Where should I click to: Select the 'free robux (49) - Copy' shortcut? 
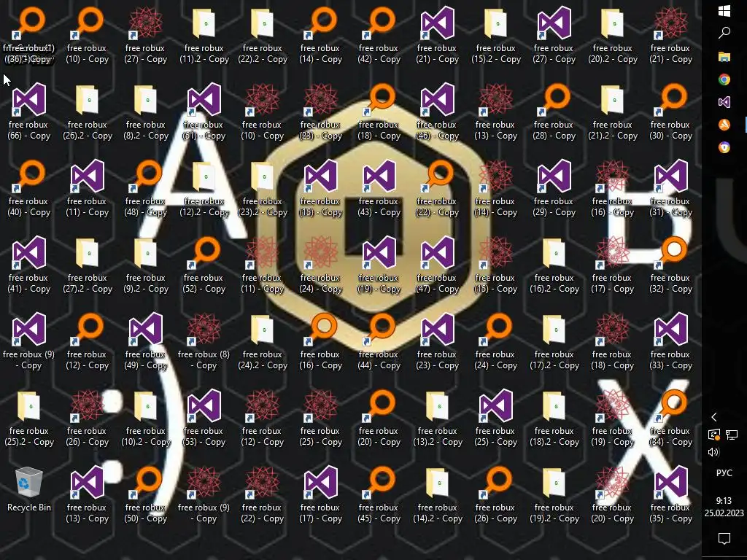point(146,342)
